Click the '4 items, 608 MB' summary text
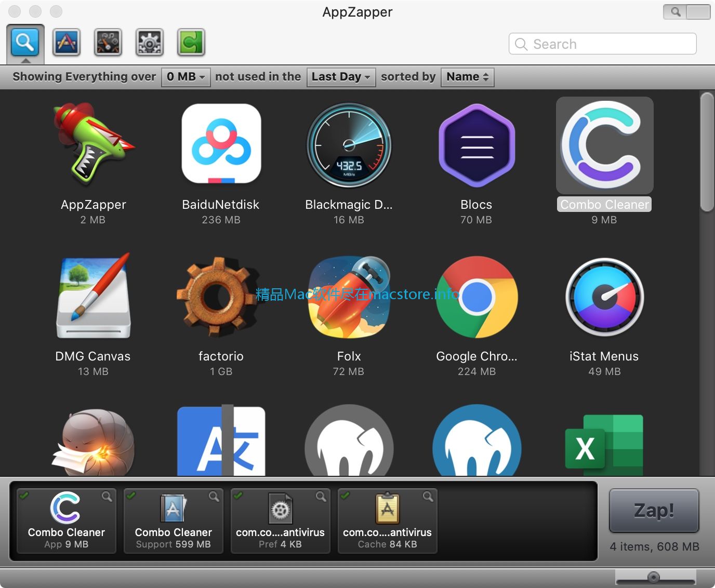 point(654,546)
